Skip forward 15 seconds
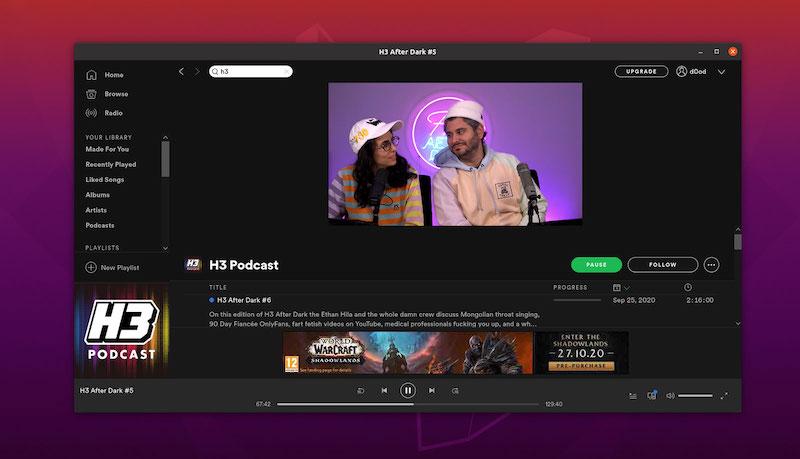 tap(455, 391)
